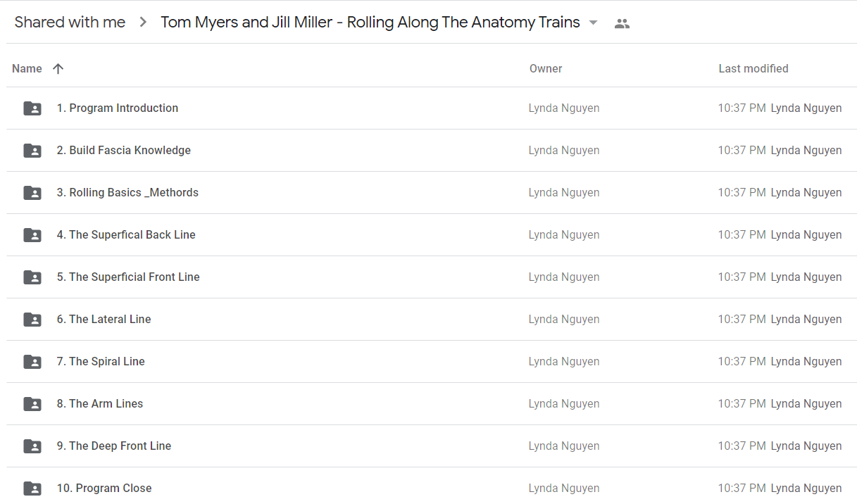
Task: Click the breadcrumb chevron after Shared with me
Action: point(144,23)
